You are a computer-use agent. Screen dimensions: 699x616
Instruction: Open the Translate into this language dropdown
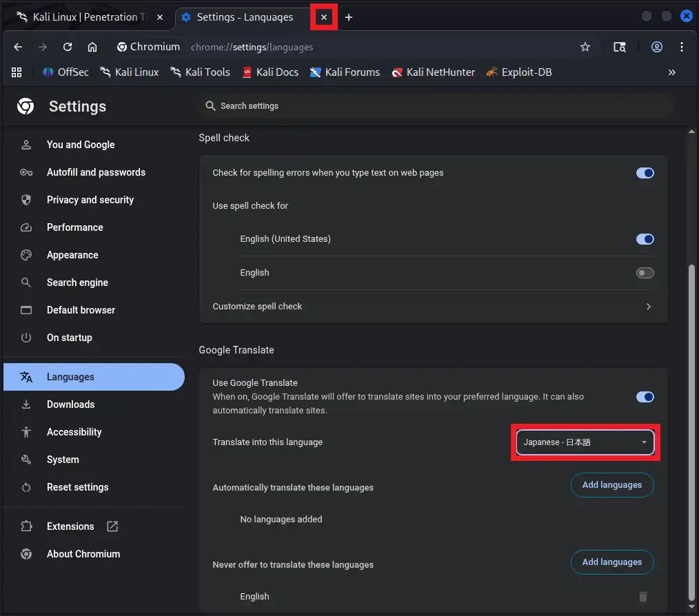(x=585, y=442)
